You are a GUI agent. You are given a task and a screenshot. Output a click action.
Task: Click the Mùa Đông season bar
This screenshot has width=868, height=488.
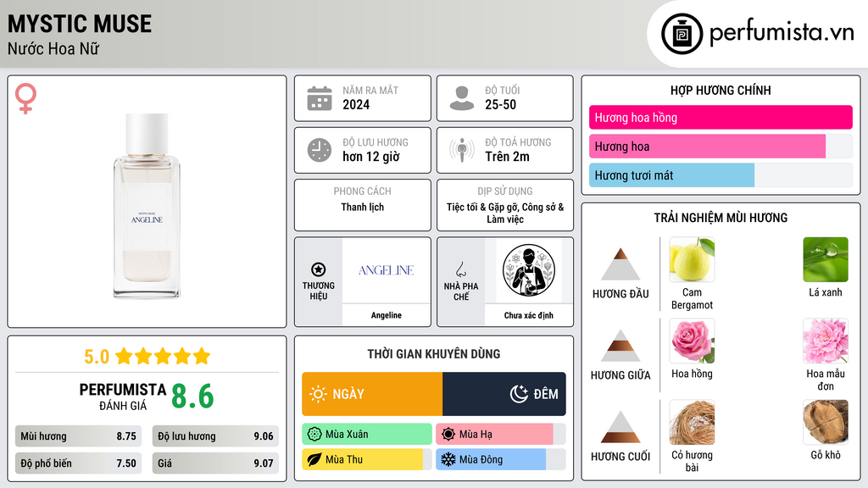point(500,460)
